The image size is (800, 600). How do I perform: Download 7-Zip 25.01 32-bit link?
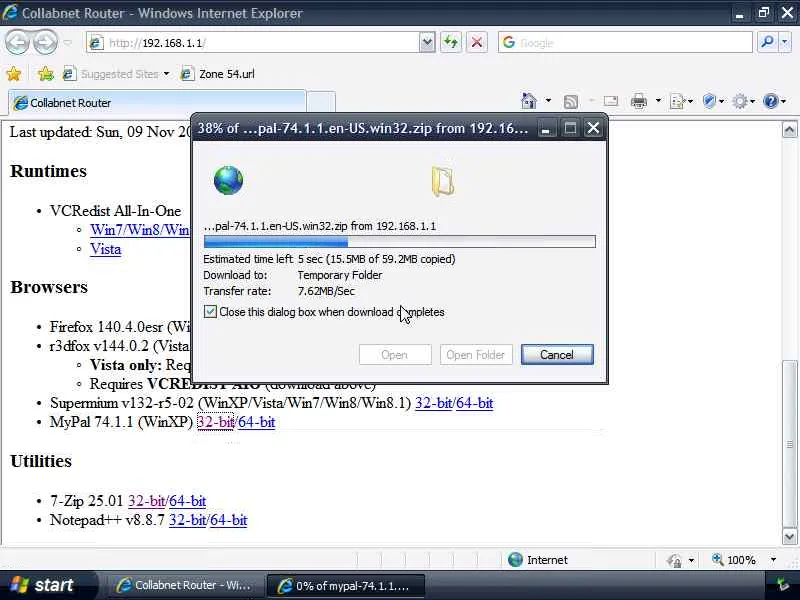point(146,501)
